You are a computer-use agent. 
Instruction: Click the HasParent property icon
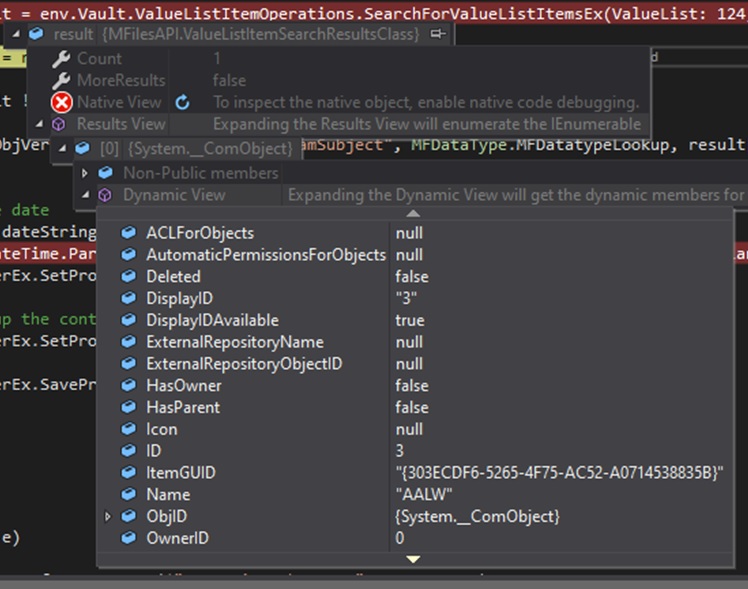tap(128, 407)
